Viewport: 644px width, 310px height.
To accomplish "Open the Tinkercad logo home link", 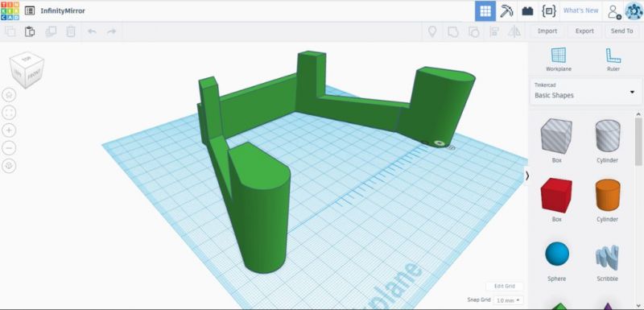I will pos(10,10).
